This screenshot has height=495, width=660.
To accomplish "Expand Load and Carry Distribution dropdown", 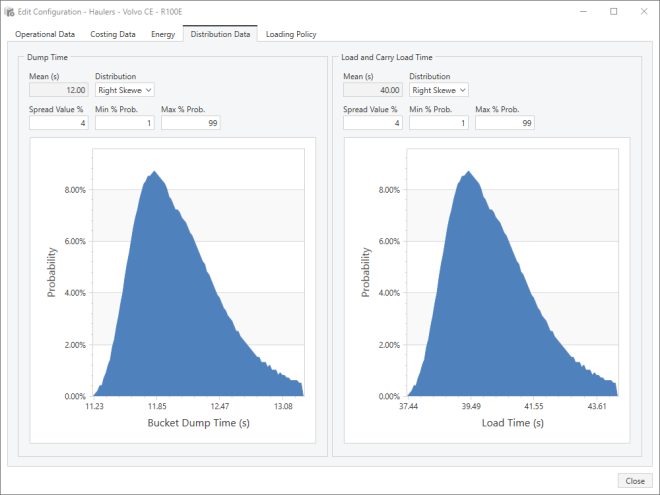I will pos(438,90).
